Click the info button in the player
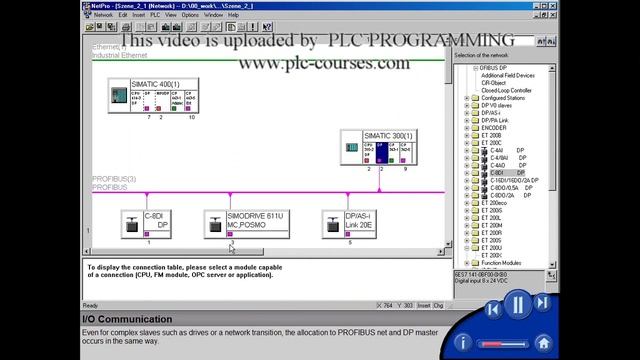Image resolution: width=640 pixels, height=360 pixels. click(x=463, y=343)
